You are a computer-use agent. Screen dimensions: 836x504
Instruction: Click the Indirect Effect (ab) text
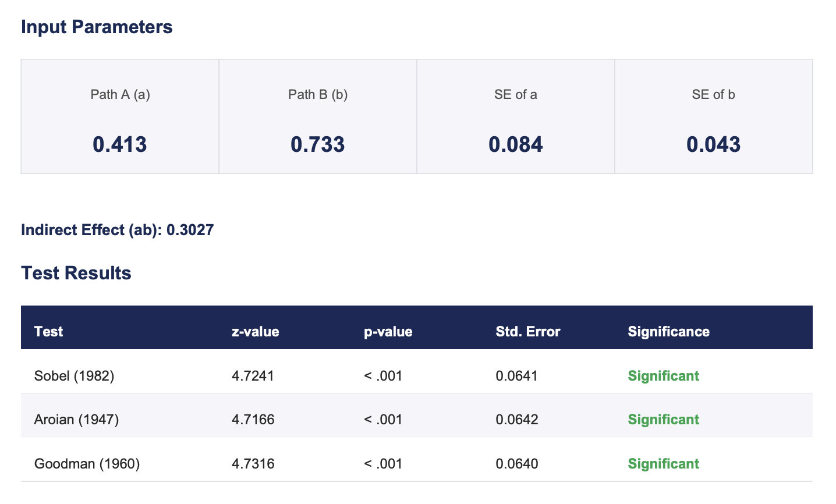pos(117,230)
